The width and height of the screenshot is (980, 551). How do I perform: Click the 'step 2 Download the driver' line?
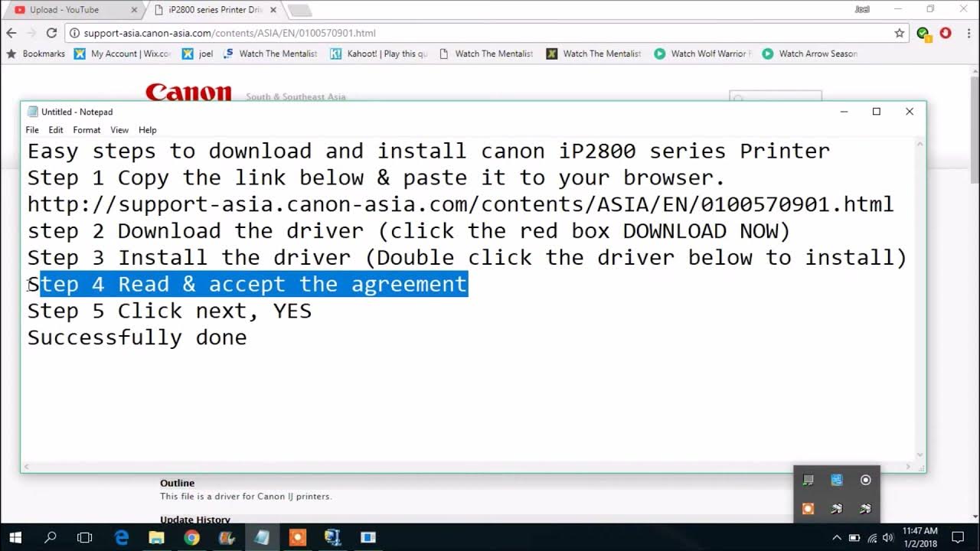[x=409, y=231]
